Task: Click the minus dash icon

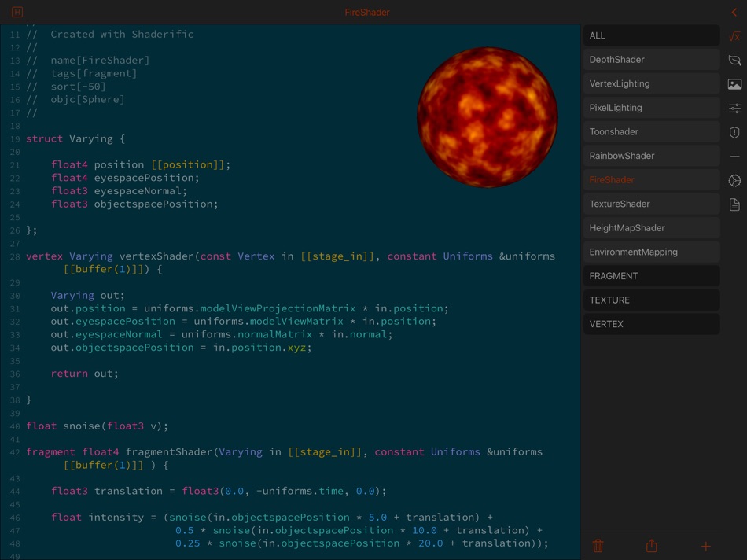Action: 734,157
